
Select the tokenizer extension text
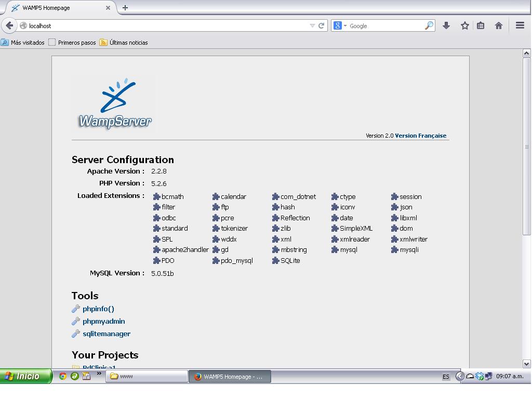tap(234, 229)
